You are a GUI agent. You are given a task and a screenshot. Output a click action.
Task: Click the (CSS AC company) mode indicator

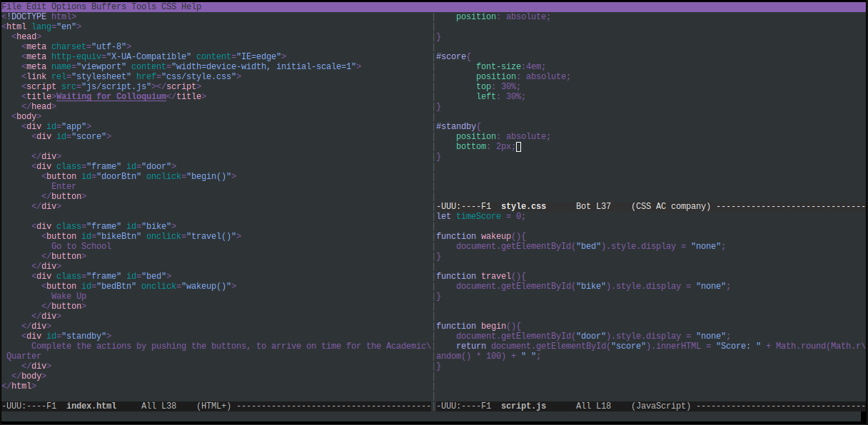click(671, 206)
